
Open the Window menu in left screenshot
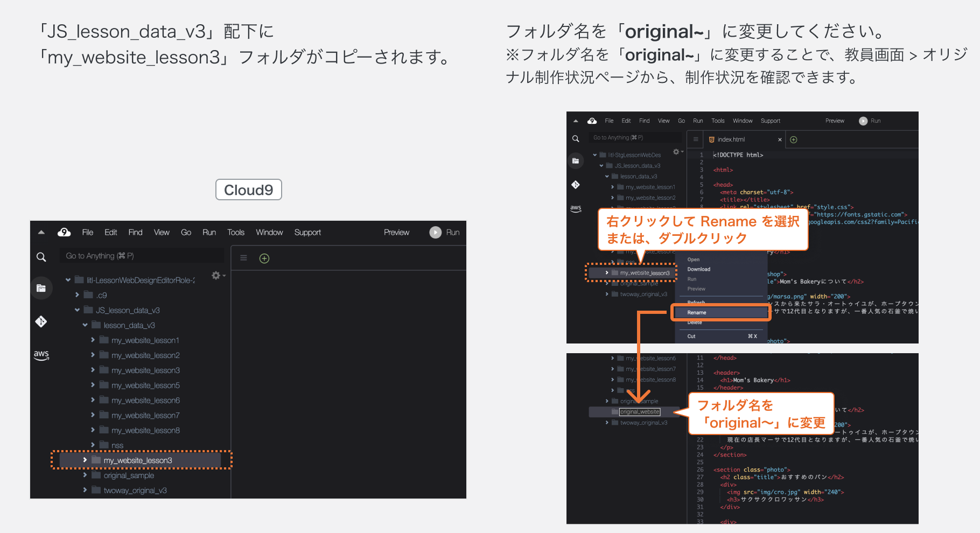pyautogui.click(x=269, y=232)
